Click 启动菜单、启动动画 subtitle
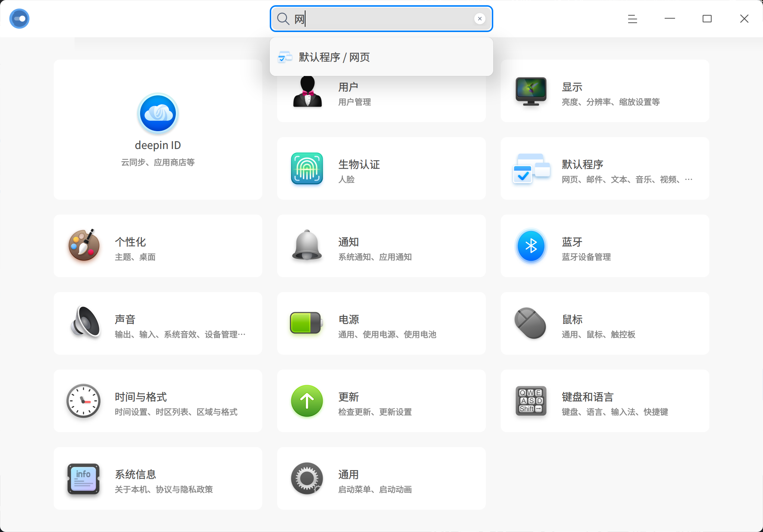Image resolution: width=763 pixels, height=532 pixels. click(x=375, y=490)
